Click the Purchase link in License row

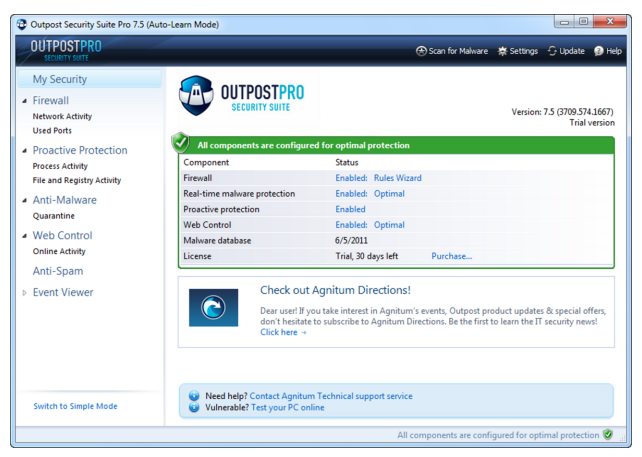(x=452, y=256)
